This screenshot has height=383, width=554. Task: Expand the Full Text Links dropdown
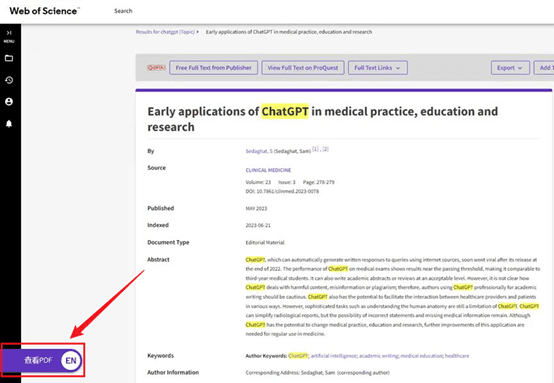(x=378, y=68)
